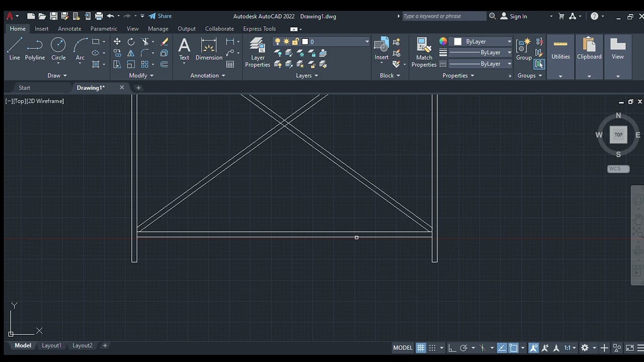Click the Group objects tool
This screenshot has width=644, height=362.
[524, 49]
